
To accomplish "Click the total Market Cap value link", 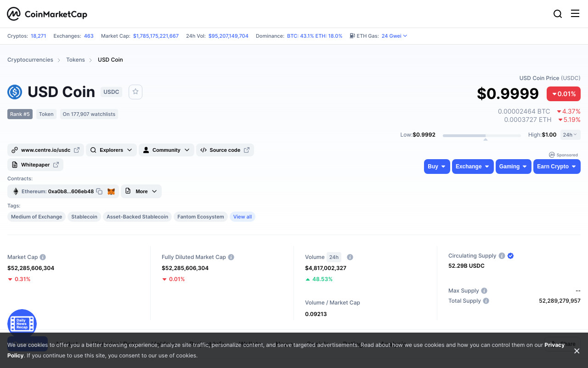I will tap(156, 36).
